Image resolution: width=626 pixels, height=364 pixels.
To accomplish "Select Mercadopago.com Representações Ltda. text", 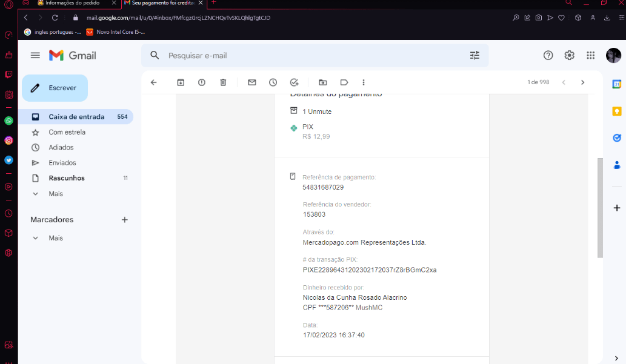I will point(364,242).
